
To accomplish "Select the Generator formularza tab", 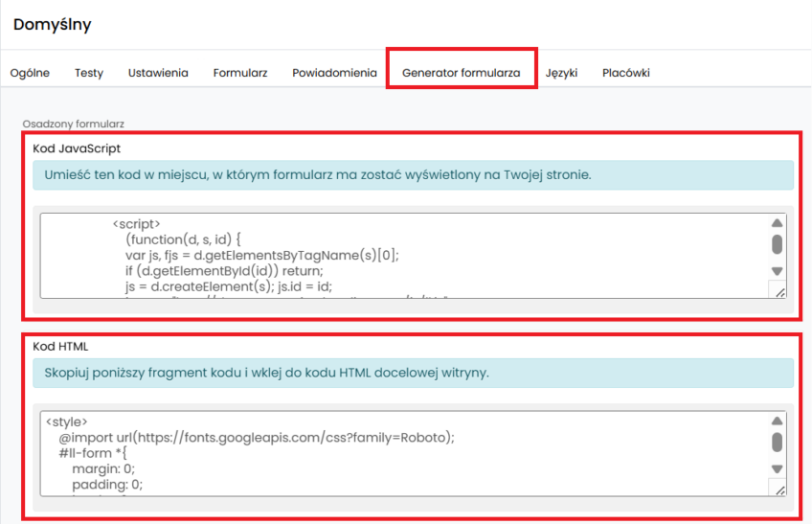I will [461, 73].
